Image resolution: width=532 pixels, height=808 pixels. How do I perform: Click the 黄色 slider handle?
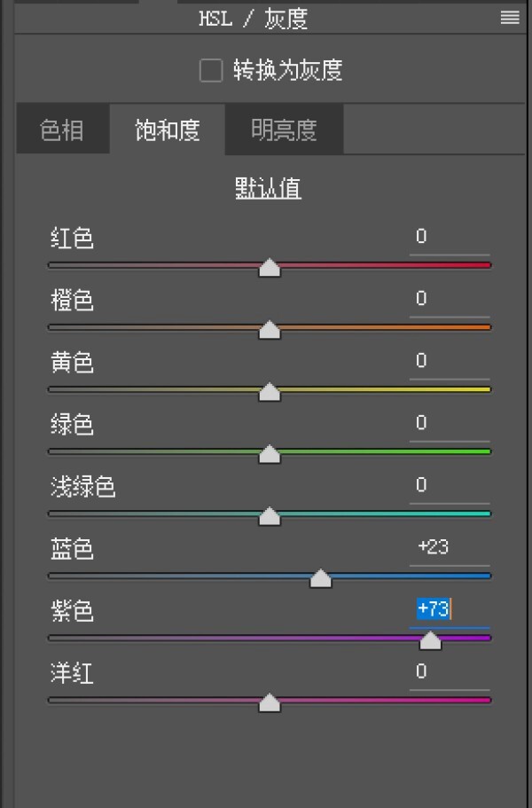tap(270, 392)
